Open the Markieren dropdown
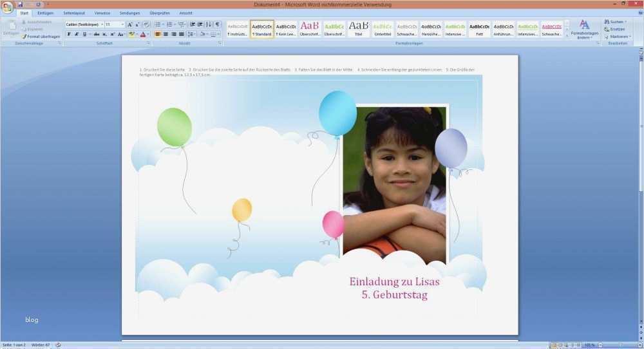This screenshot has height=349, width=644. 618,37
